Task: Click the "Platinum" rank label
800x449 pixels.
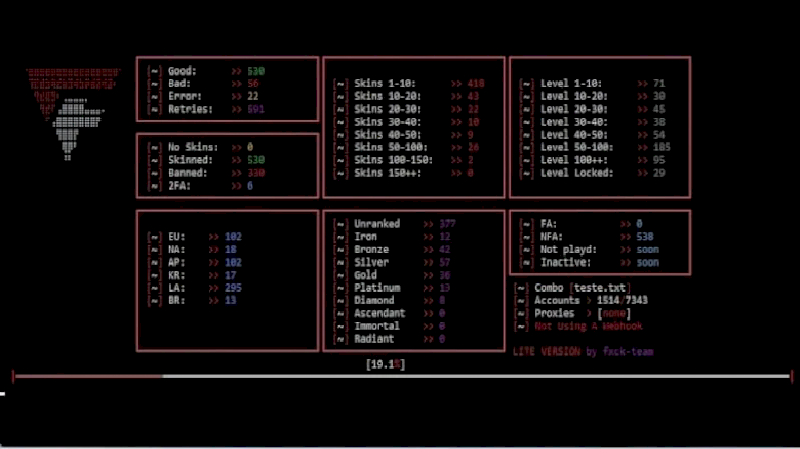Action: click(x=377, y=288)
